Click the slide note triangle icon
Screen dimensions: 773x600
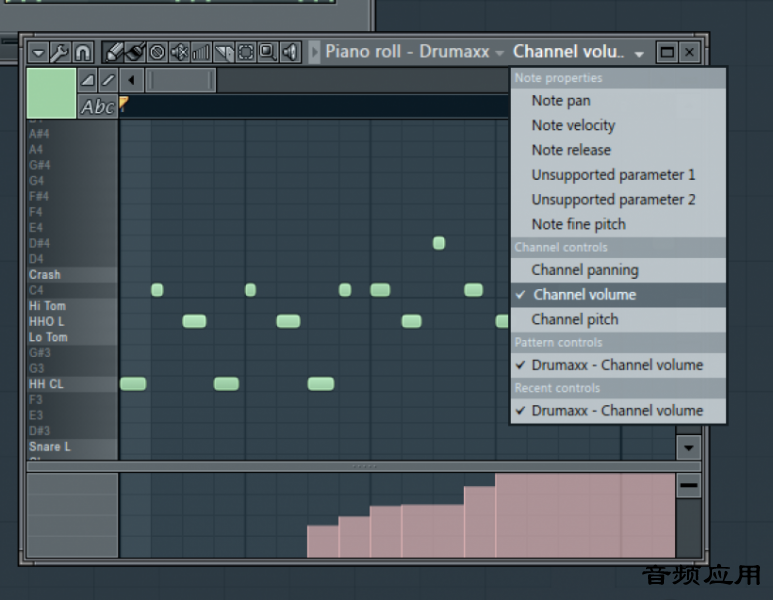coord(88,80)
